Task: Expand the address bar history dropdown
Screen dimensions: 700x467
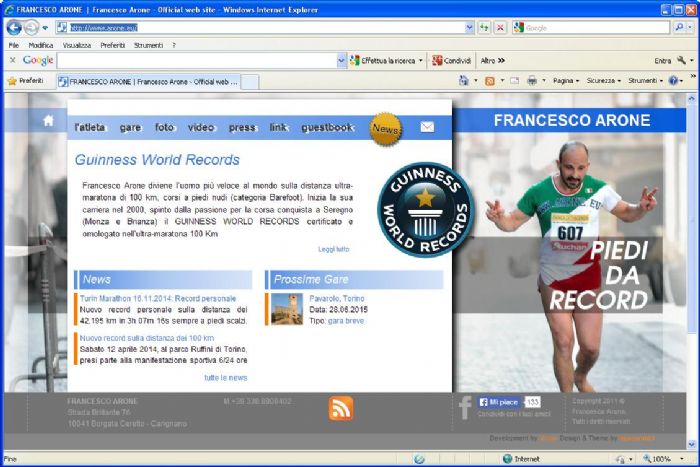Action: (469, 28)
